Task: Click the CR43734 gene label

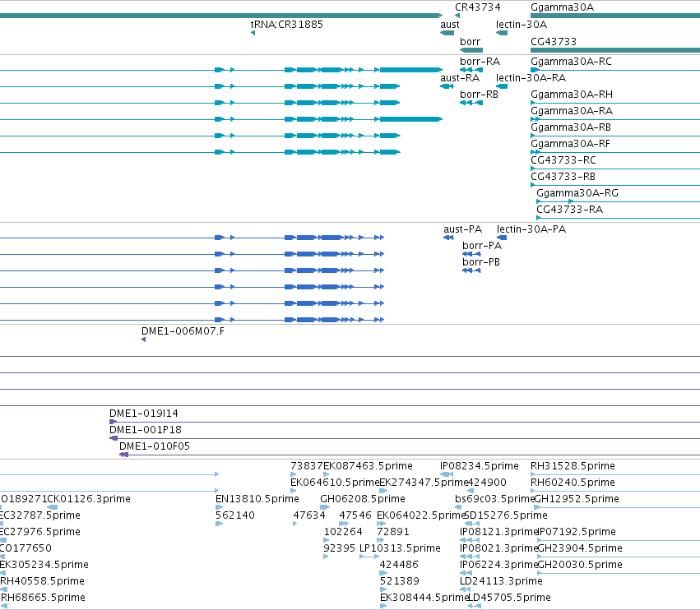Action: click(x=477, y=7)
